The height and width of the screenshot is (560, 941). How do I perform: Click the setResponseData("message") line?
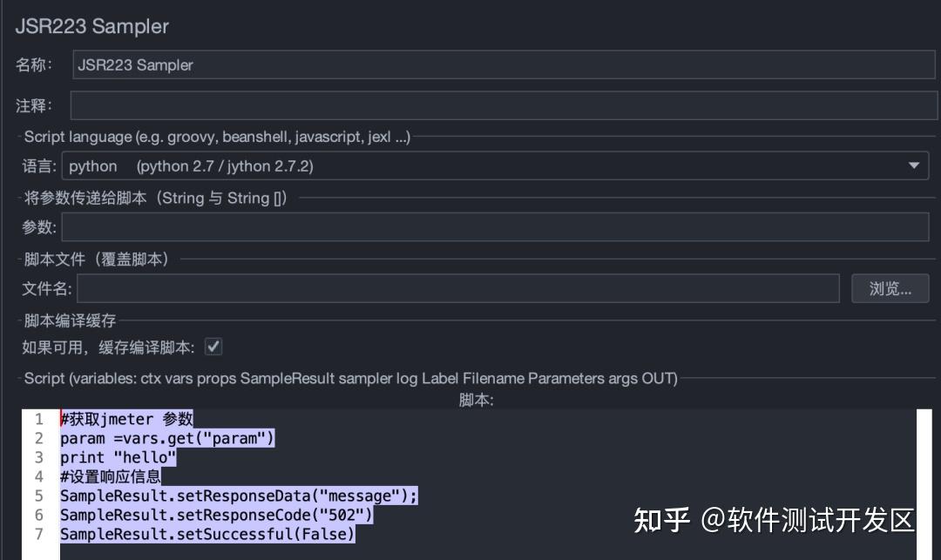[x=235, y=495]
